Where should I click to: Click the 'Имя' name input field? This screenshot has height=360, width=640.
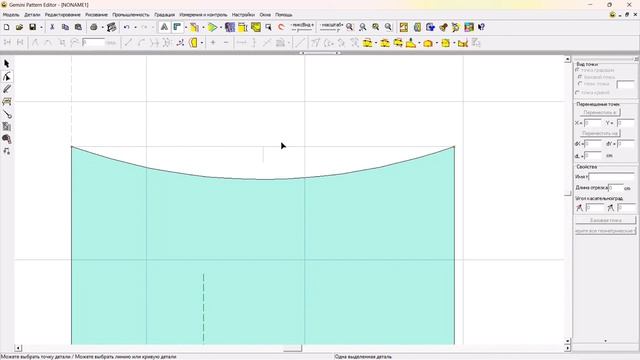tap(611, 177)
